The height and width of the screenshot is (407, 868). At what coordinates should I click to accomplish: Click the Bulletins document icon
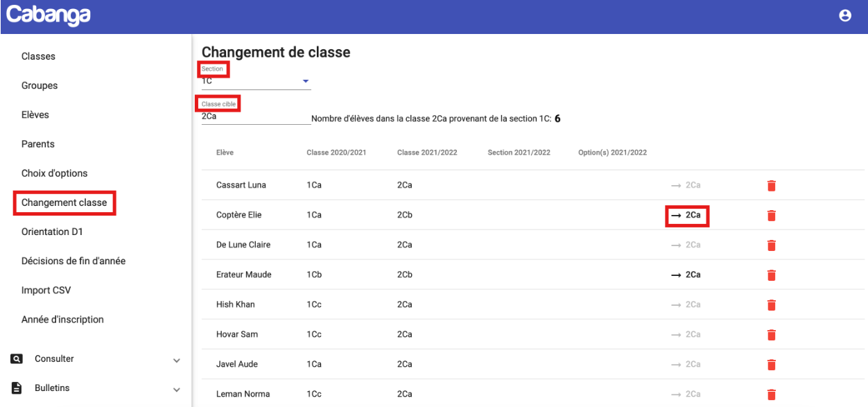pyautogui.click(x=16, y=388)
